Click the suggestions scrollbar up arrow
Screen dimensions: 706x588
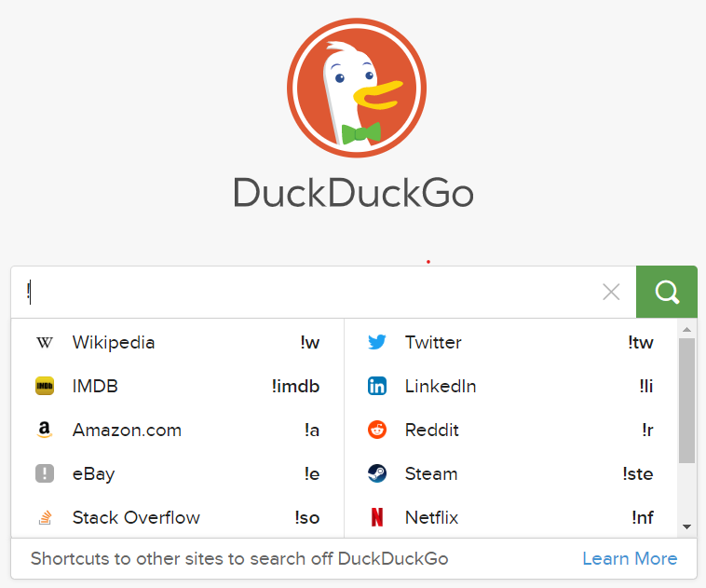point(686,330)
